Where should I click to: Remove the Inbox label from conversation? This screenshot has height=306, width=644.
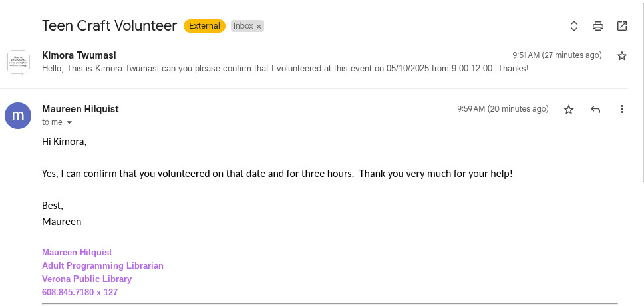pyautogui.click(x=259, y=27)
